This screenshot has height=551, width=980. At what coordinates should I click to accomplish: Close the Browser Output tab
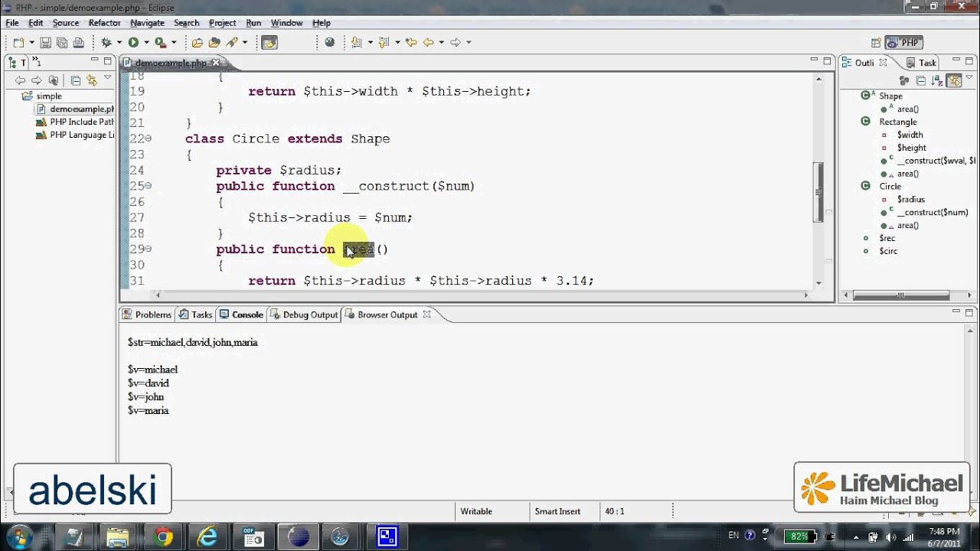tap(427, 315)
